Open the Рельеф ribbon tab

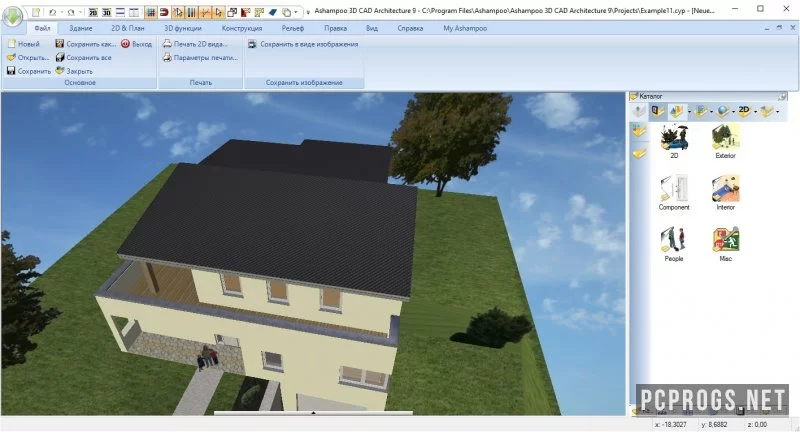tap(293, 28)
